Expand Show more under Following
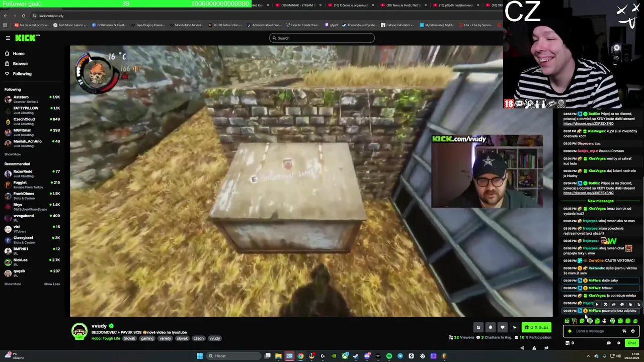The width and height of the screenshot is (644, 362). pos(13,154)
